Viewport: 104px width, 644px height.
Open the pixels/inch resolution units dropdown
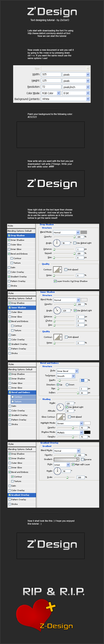76,87
